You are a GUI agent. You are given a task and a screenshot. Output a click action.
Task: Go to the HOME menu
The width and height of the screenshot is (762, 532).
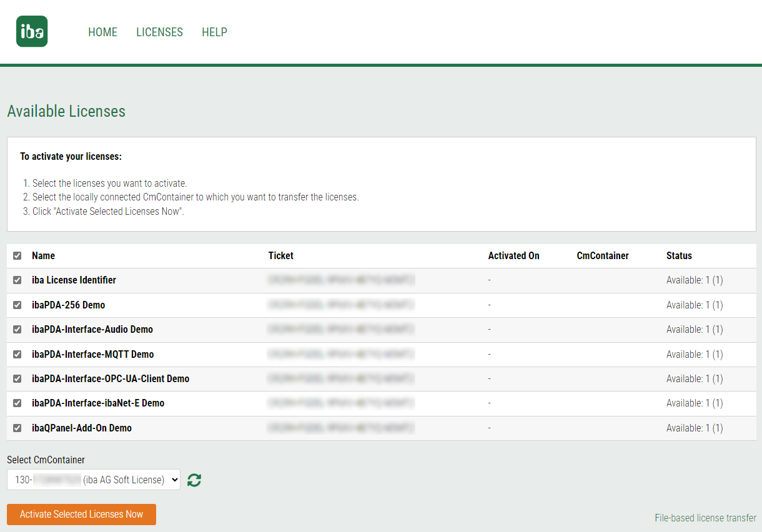102,32
